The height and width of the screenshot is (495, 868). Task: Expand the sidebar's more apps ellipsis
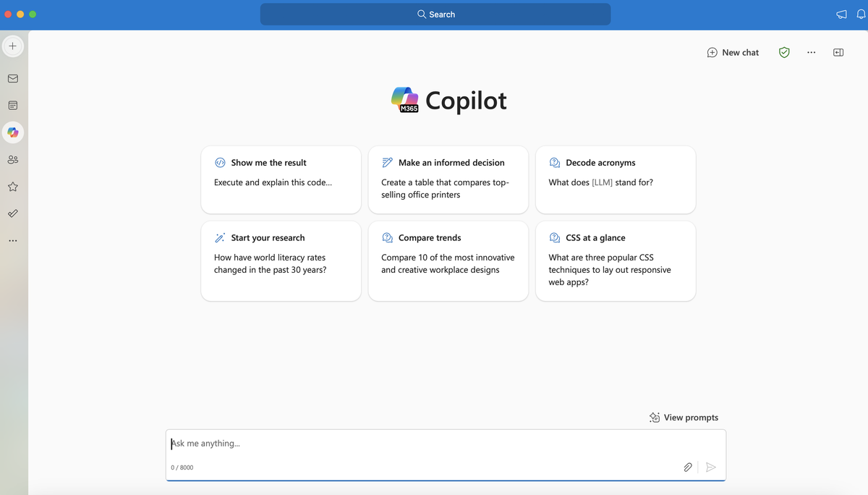[x=13, y=240]
